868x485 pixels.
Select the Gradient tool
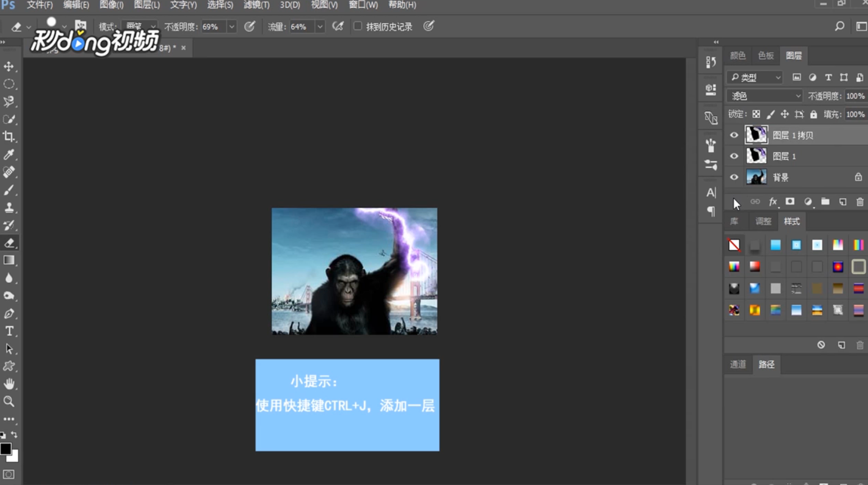tap(9, 260)
